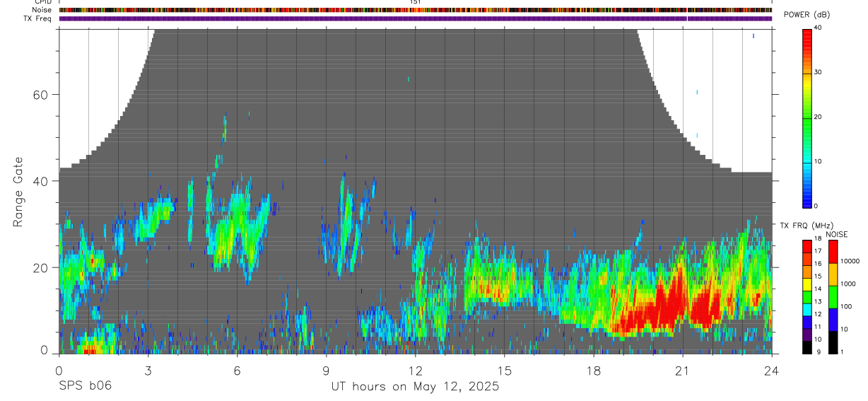Screen dimensions: 868x401
Task: Click the '11' label on the TX FRQ scale
Action: click(818, 327)
